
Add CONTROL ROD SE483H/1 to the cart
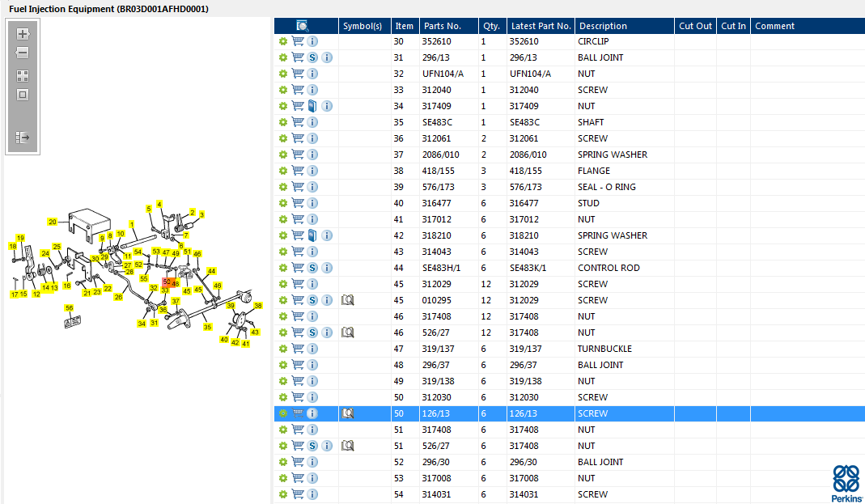[x=297, y=268]
